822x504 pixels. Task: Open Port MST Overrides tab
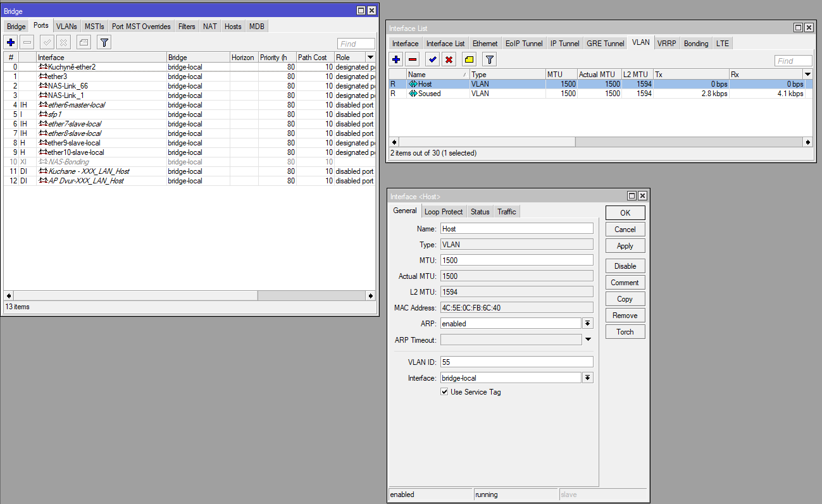pyautogui.click(x=142, y=27)
